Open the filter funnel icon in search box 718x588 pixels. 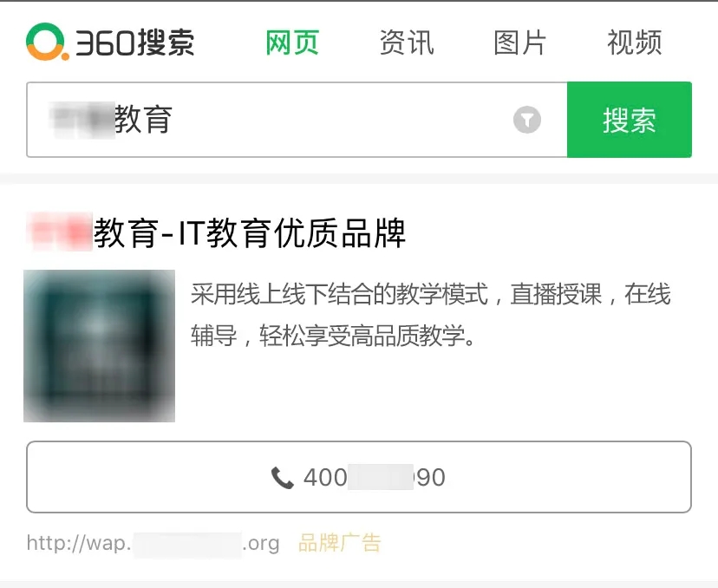coord(527,120)
